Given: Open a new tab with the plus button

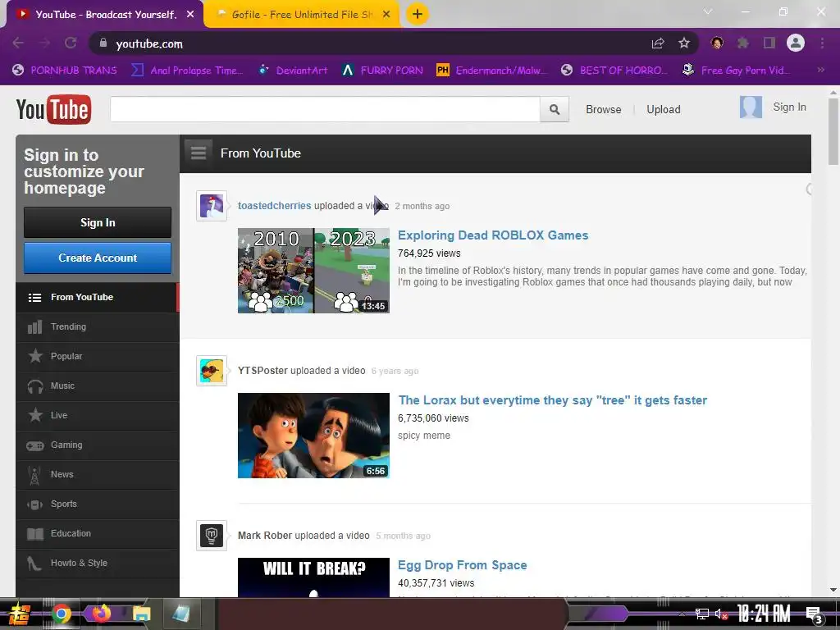Looking at the screenshot, I should pos(418,14).
